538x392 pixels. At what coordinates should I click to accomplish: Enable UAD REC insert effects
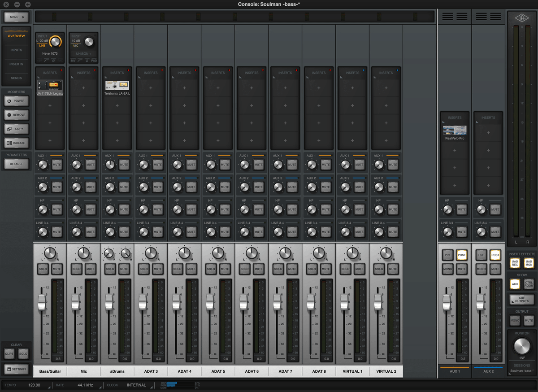(515, 263)
